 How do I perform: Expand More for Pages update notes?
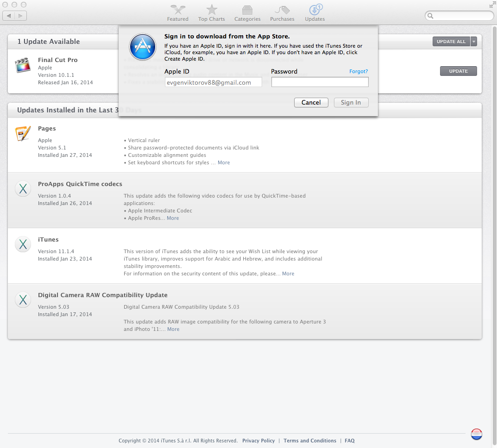coord(224,162)
